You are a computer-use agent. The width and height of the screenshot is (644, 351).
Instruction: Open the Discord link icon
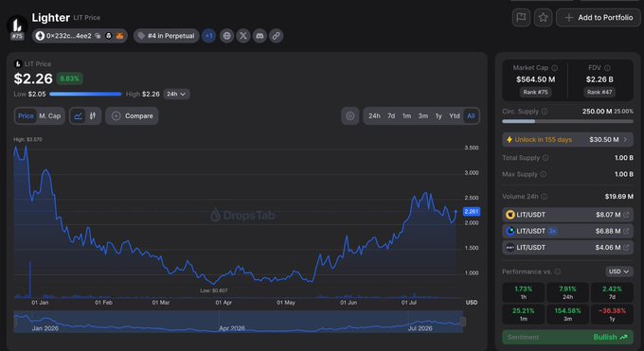[x=259, y=36]
